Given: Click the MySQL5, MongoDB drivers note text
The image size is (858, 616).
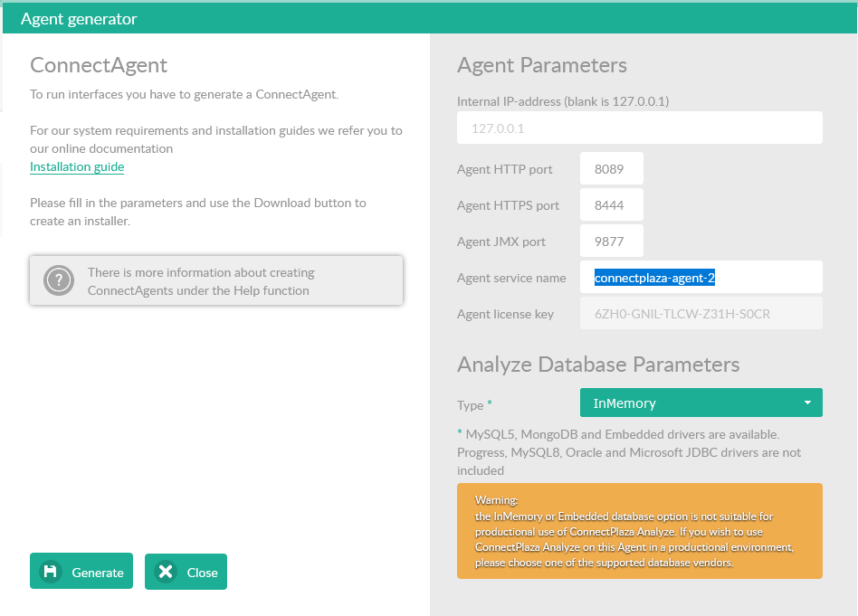Looking at the screenshot, I should pos(629,452).
